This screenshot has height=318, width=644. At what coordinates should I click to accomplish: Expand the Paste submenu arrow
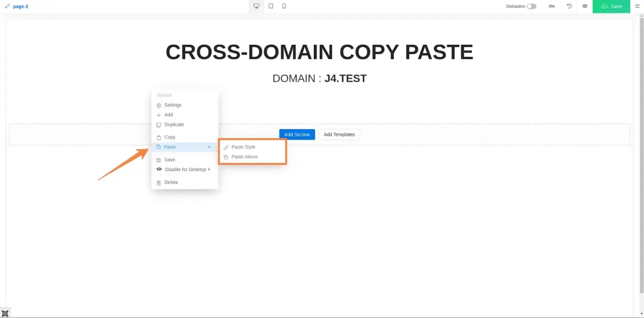tap(209, 147)
